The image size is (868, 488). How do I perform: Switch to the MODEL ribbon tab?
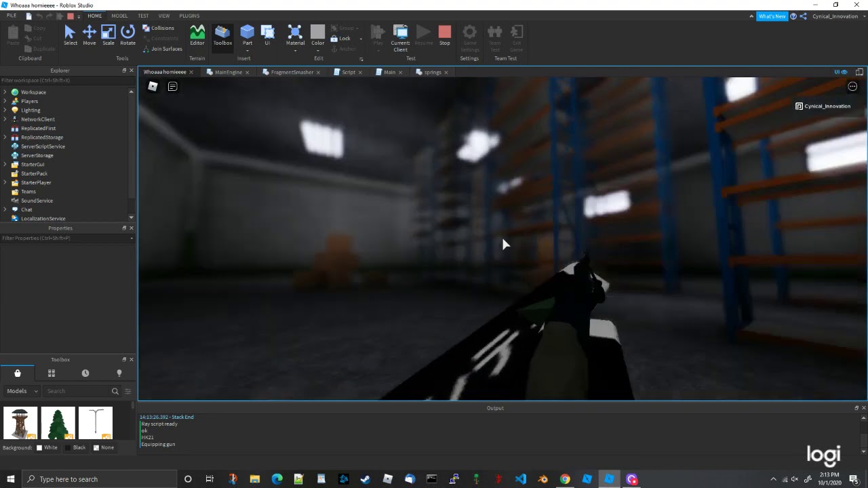pyautogui.click(x=119, y=16)
